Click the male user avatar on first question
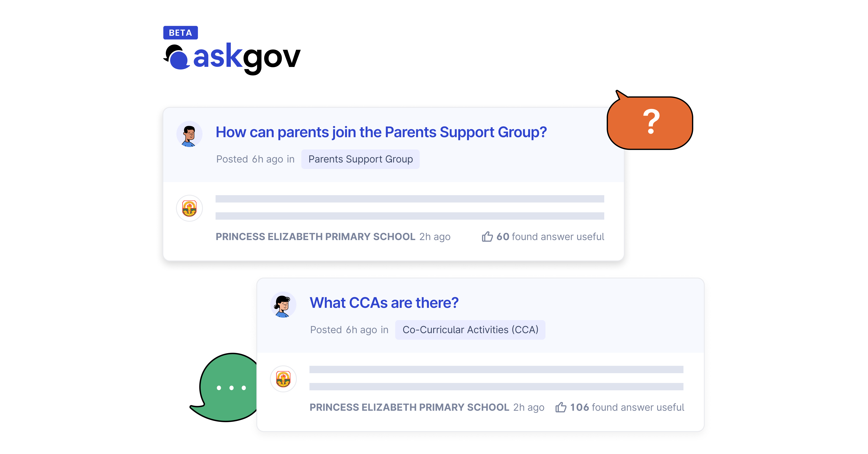 coord(189,134)
